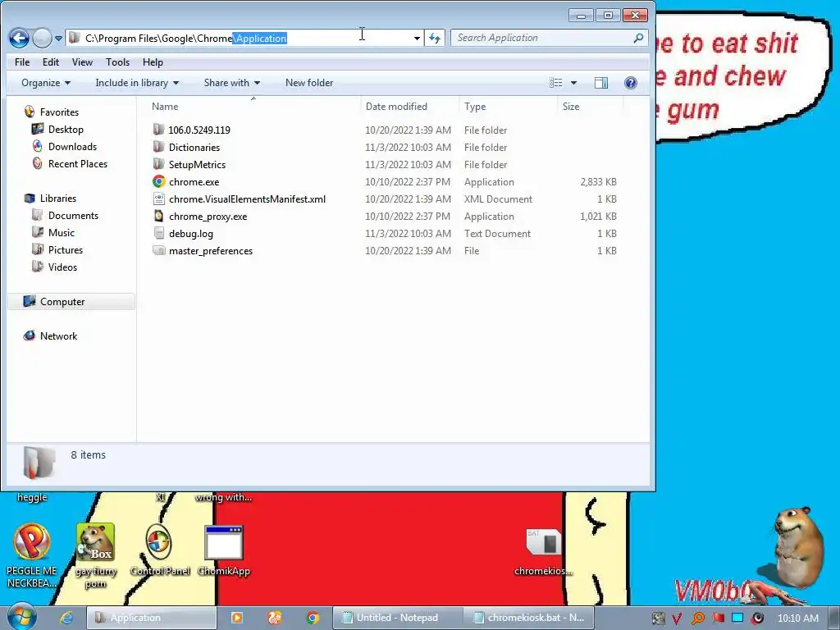Open Desktop in navigation pane
840x630 pixels.
(66, 129)
